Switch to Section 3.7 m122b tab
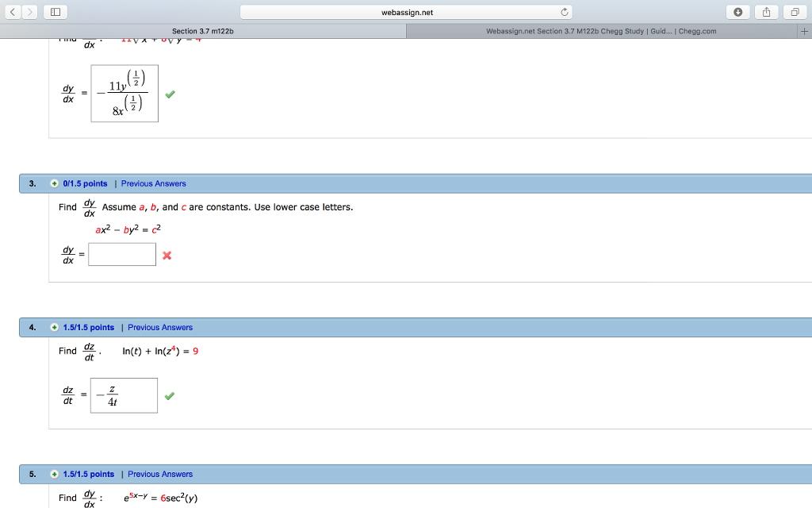 coord(203,31)
